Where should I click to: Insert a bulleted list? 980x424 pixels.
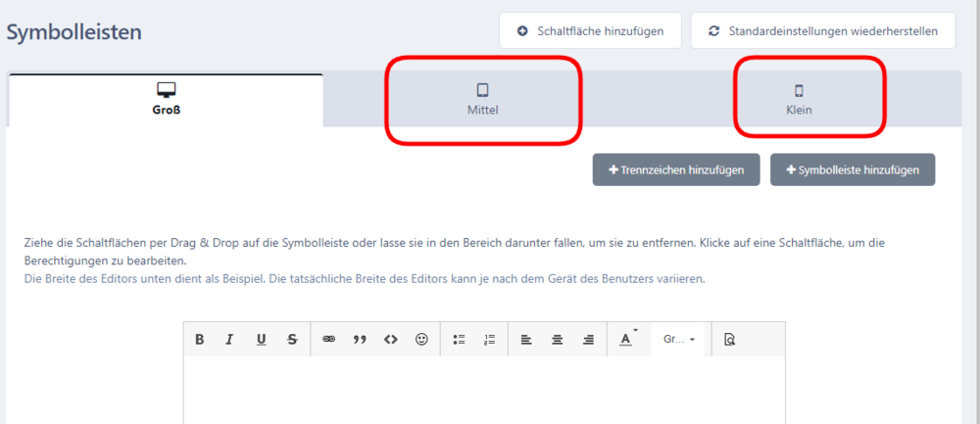click(x=459, y=340)
